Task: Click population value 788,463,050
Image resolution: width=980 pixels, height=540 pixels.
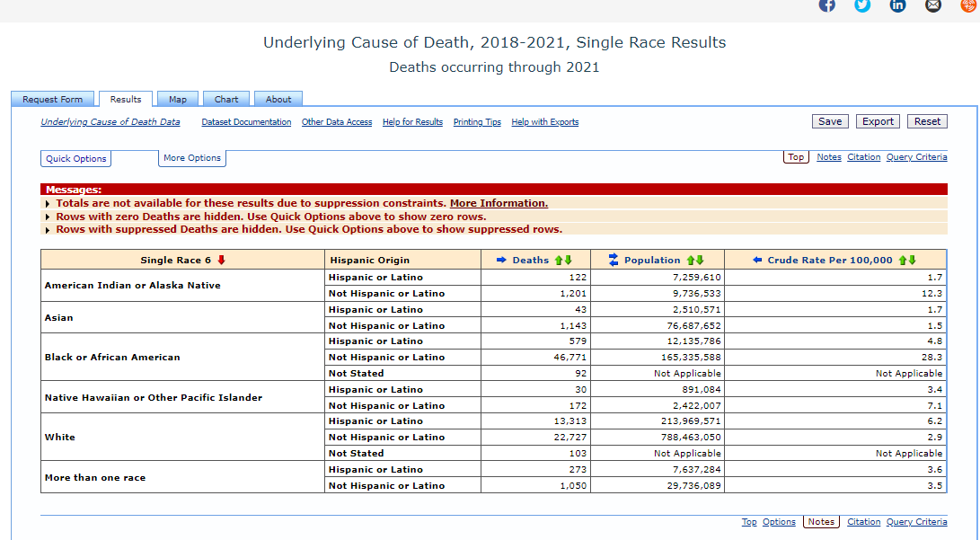Action: point(691,437)
